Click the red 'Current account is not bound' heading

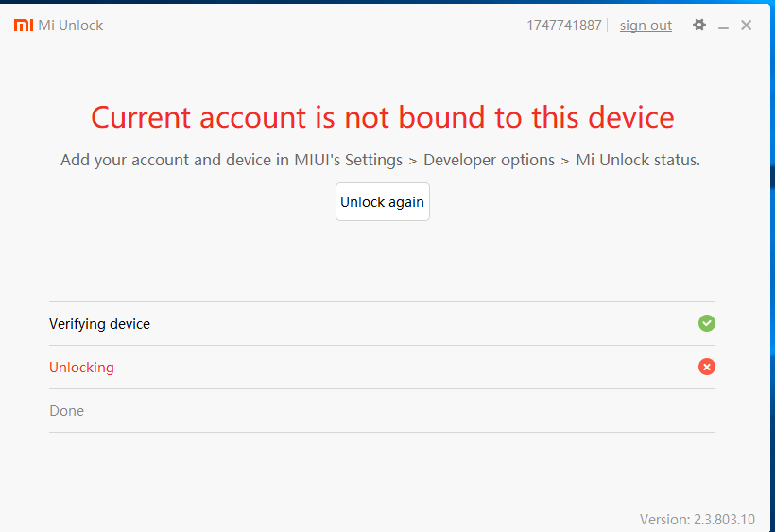click(x=383, y=117)
